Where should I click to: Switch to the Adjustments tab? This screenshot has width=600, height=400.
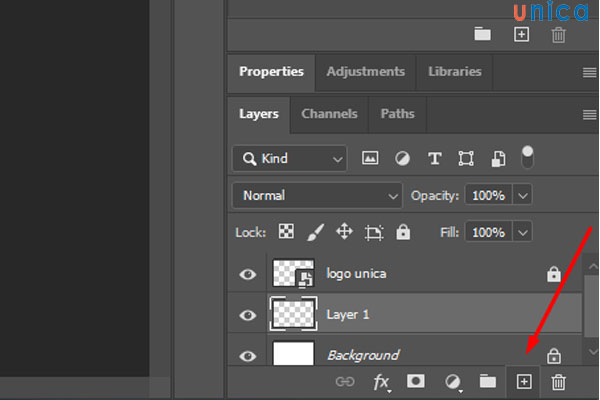[x=365, y=72]
